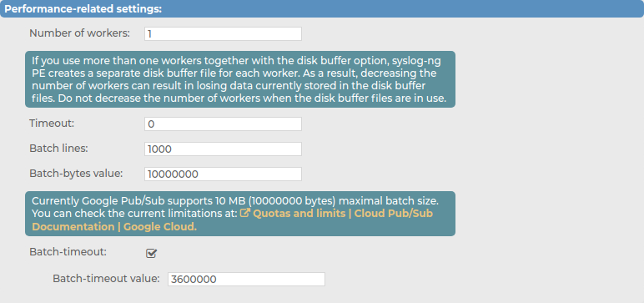Click into the Timeout input box
Viewport: 644px width, 303px height.
pos(223,124)
